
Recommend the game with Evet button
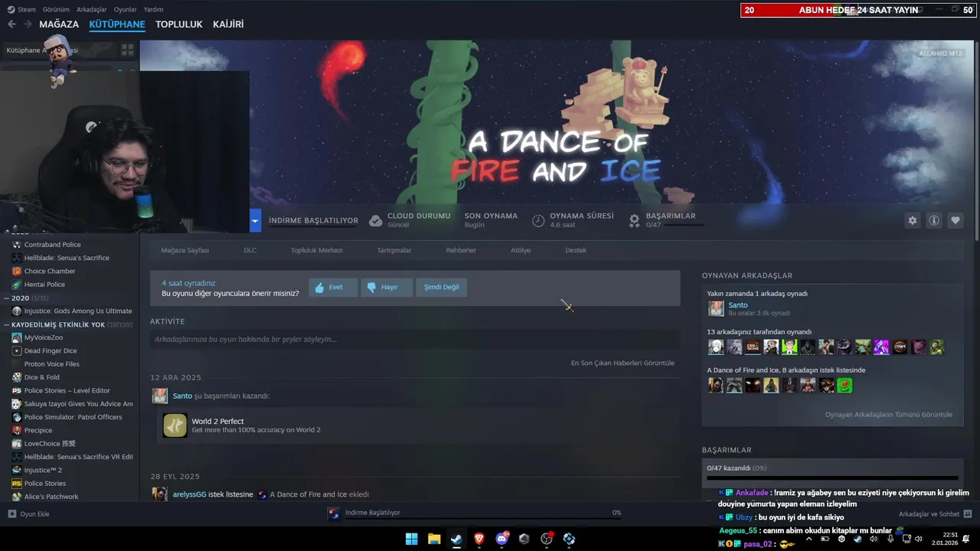333,287
